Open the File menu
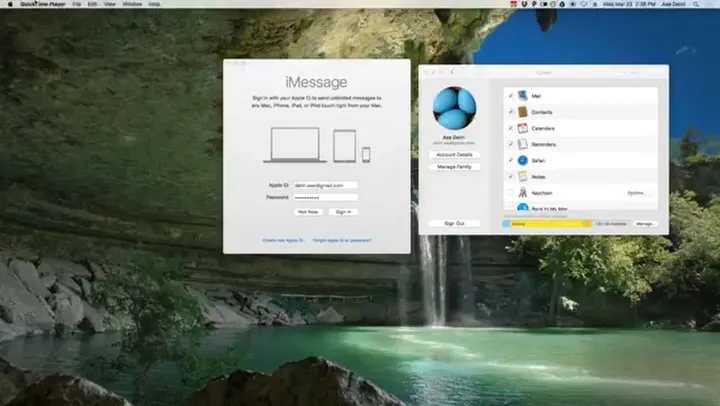The height and width of the screenshot is (406, 720). click(x=77, y=4)
